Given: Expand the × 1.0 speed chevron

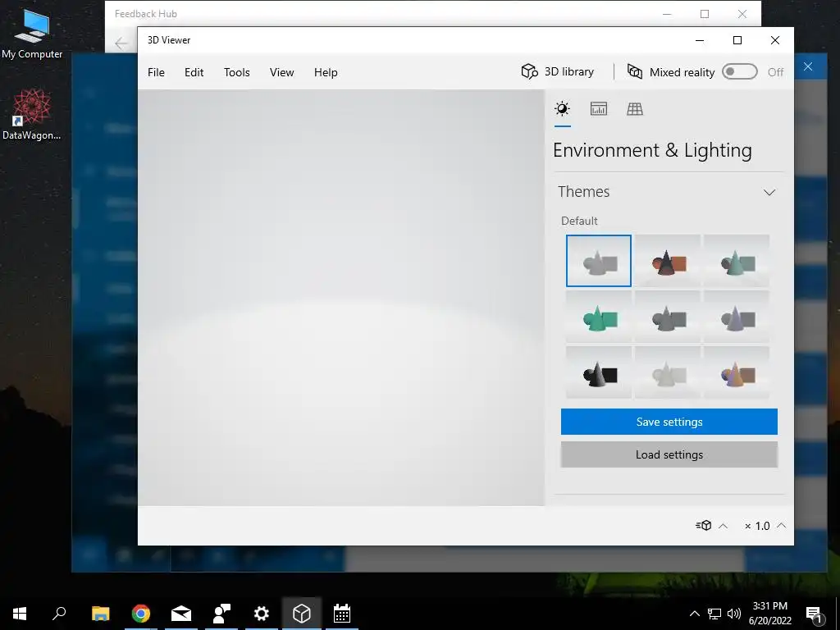Looking at the screenshot, I should pyautogui.click(x=782, y=526).
